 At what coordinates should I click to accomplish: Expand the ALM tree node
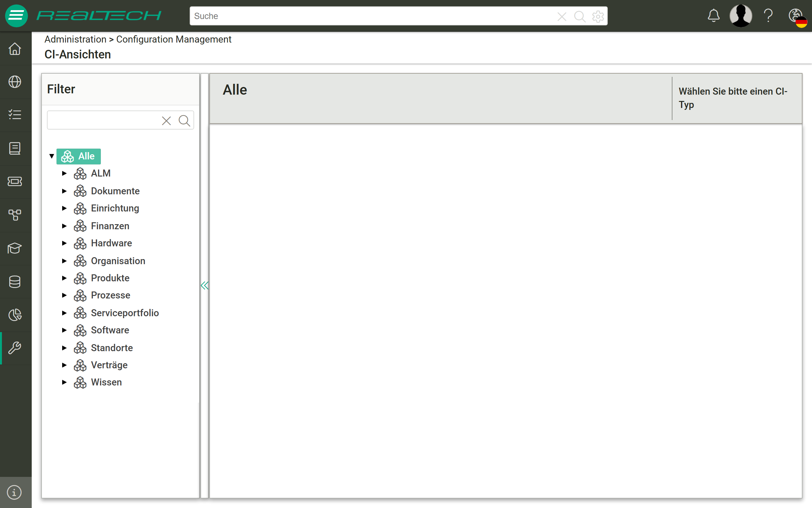[64, 173]
